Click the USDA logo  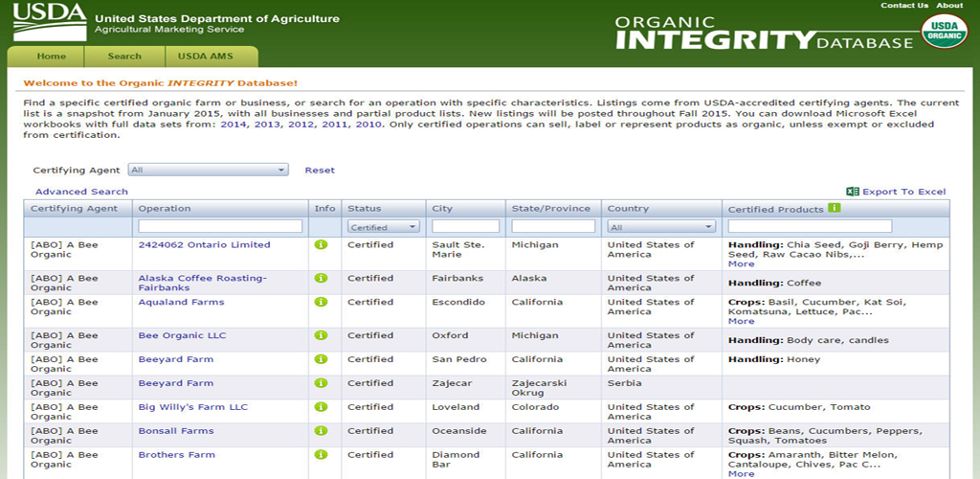(50, 21)
